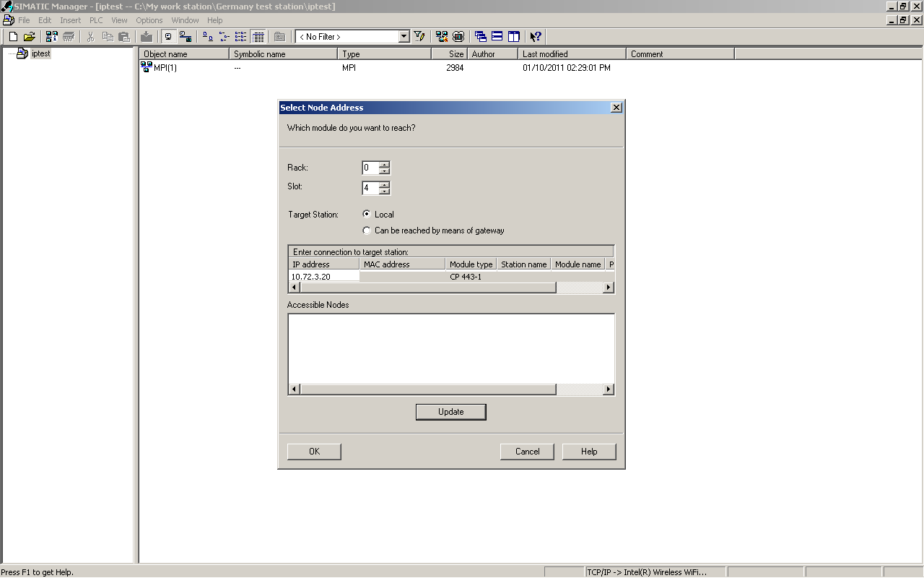The width and height of the screenshot is (924, 578).
Task: Decrease the Rack value with down arrow
Action: tap(385, 171)
